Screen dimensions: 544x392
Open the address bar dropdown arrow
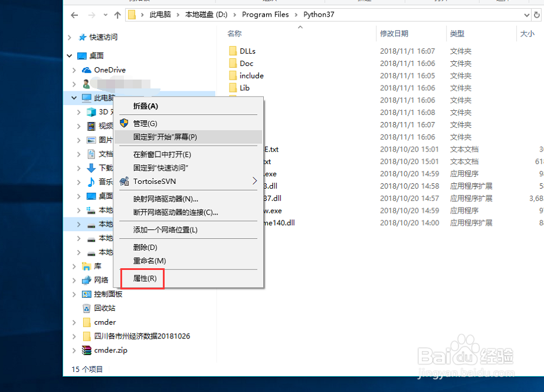[x=527, y=14]
